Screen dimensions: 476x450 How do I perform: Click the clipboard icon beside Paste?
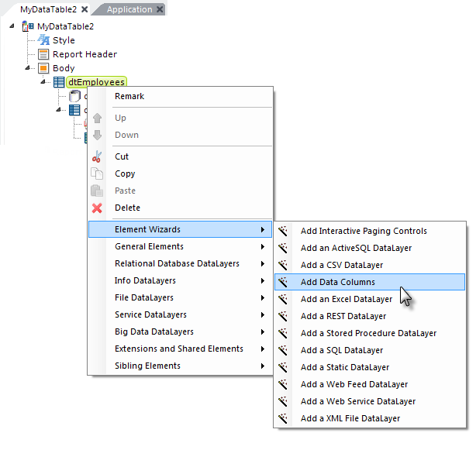(97, 191)
